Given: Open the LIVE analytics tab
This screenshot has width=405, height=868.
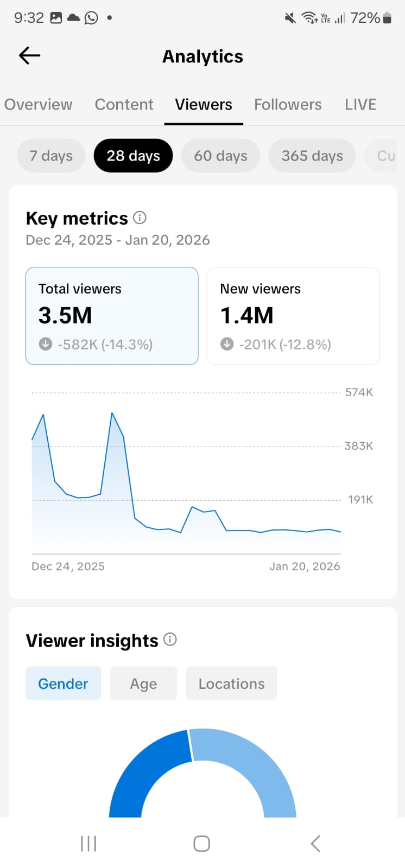Looking at the screenshot, I should tap(360, 105).
